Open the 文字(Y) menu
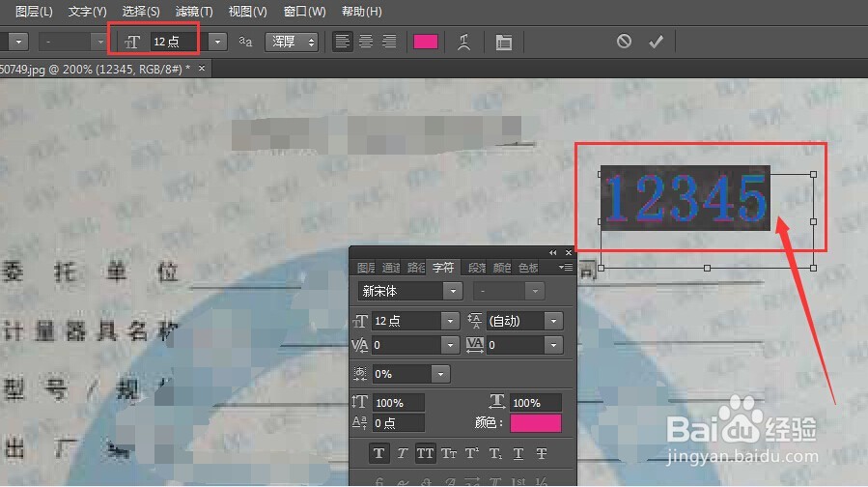Screen dimensions: 868x487 point(88,11)
